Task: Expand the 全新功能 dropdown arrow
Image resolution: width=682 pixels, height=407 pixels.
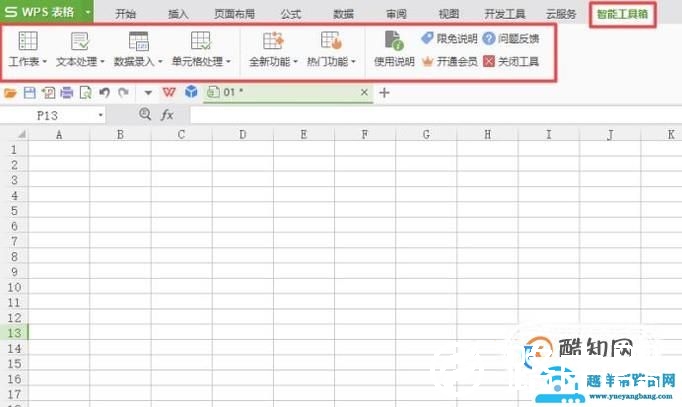Action: 295,62
